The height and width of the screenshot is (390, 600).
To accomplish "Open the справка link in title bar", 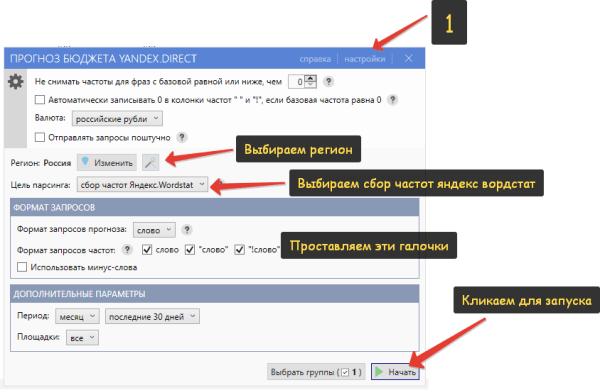I will click(315, 59).
